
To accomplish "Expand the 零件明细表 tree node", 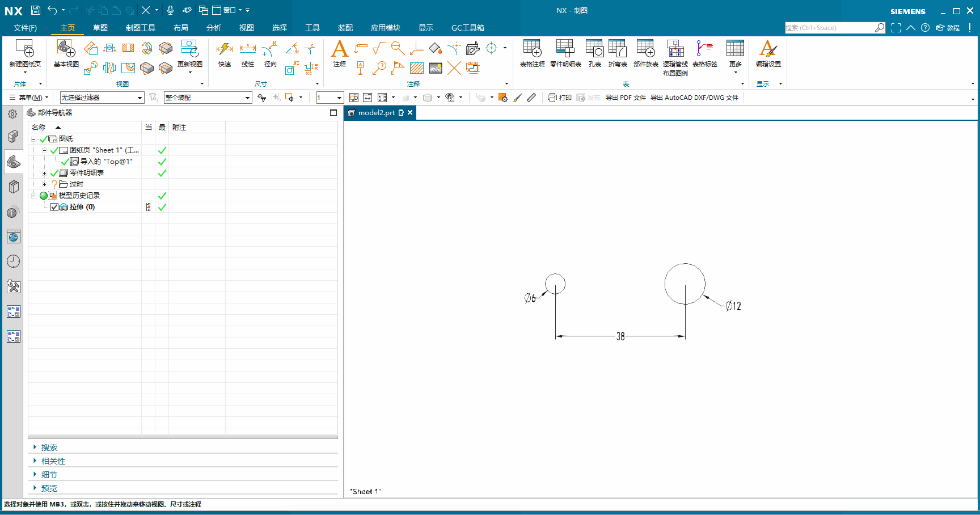I will [44, 173].
